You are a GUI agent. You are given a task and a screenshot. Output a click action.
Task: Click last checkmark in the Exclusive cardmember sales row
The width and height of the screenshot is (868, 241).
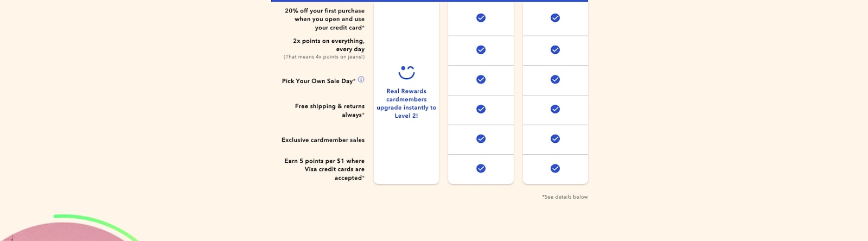pos(555,139)
